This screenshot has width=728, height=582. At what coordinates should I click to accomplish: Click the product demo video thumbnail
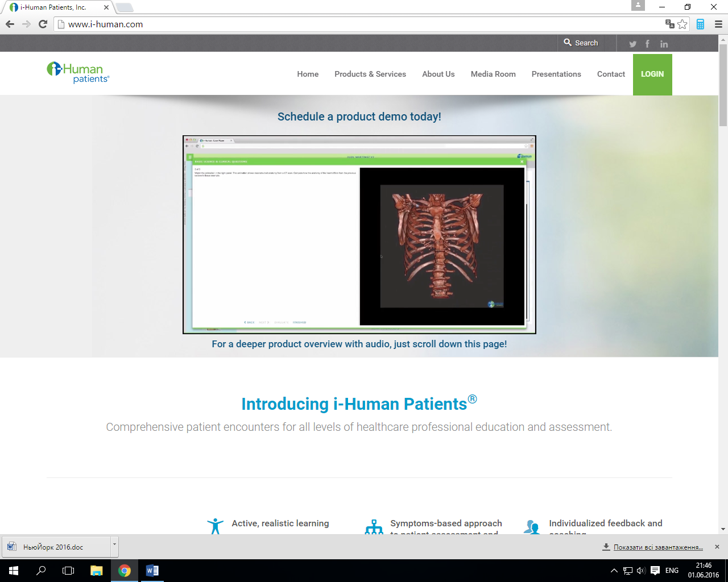point(359,234)
